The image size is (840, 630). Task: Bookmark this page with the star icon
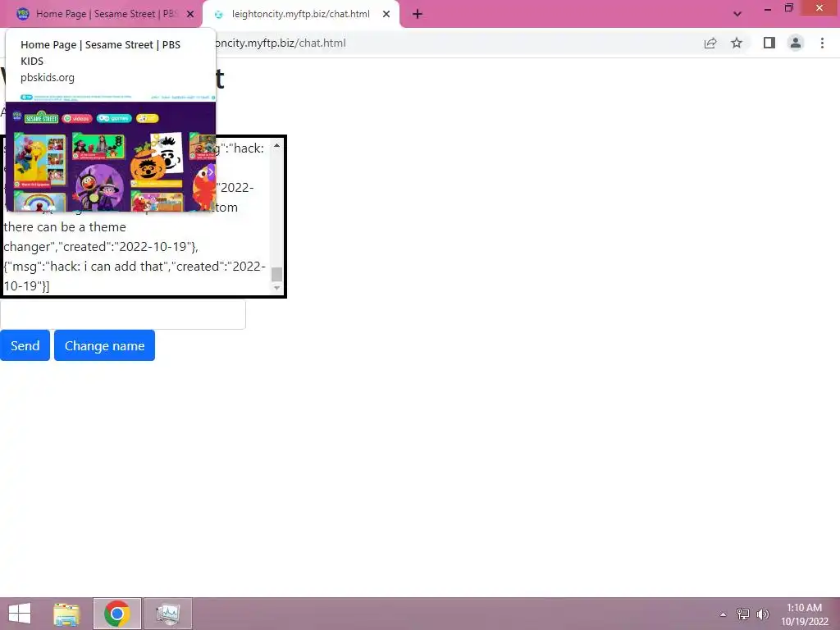[x=737, y=43]
